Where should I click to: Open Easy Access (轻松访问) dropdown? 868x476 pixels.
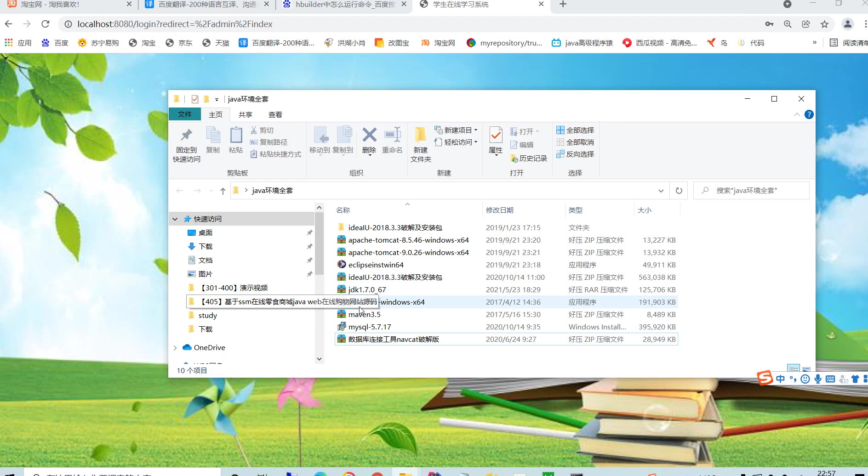point(456,142)
